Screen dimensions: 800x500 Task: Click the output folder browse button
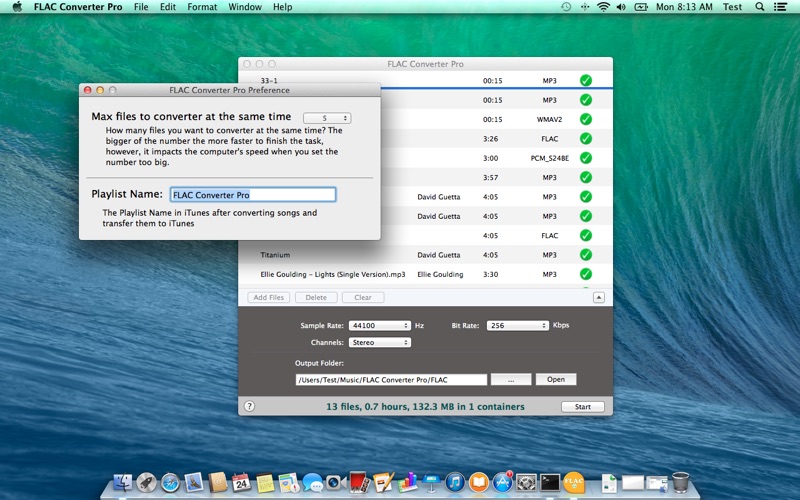[x=511, y=379]
